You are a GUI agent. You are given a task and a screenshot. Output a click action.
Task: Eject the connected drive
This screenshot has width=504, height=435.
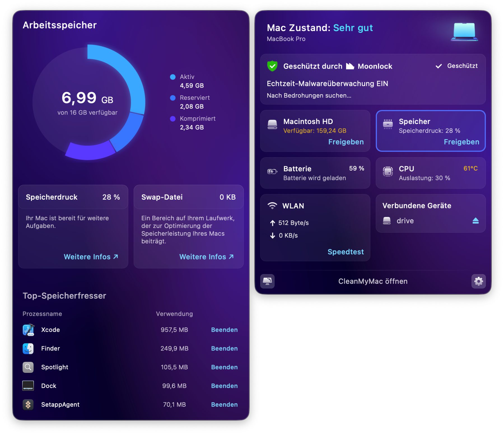pos(475,221)
